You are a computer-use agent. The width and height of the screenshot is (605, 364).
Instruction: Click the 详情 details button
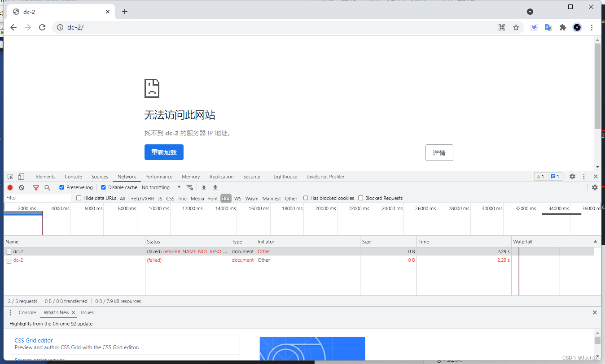(x=439, y=152)
